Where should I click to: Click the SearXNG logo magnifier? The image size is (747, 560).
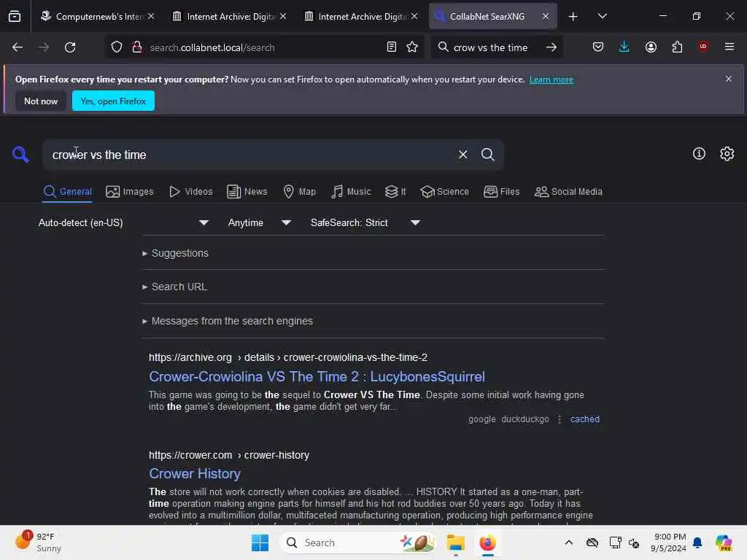pos(20,155)
